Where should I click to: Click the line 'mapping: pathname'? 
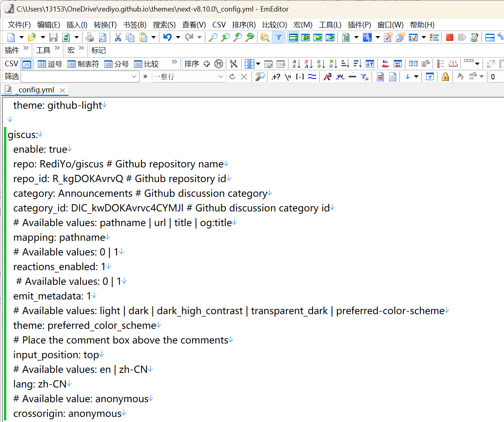[x=59, y=238]
